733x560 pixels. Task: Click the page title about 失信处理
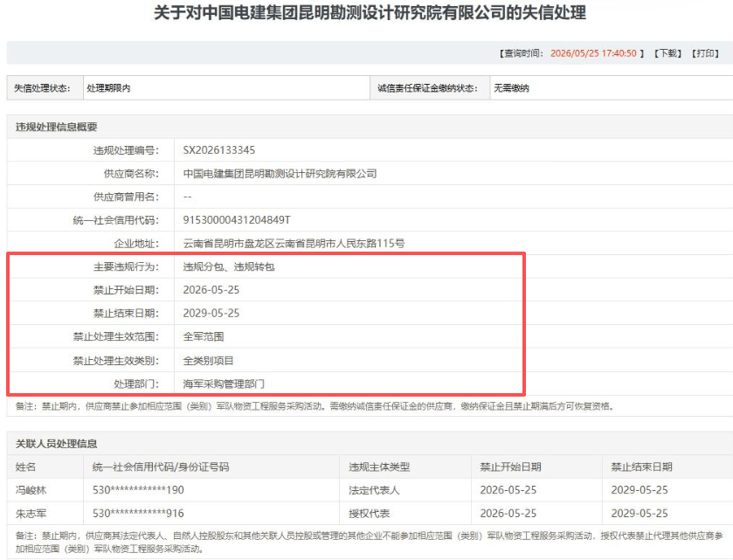tap(370, 12)
